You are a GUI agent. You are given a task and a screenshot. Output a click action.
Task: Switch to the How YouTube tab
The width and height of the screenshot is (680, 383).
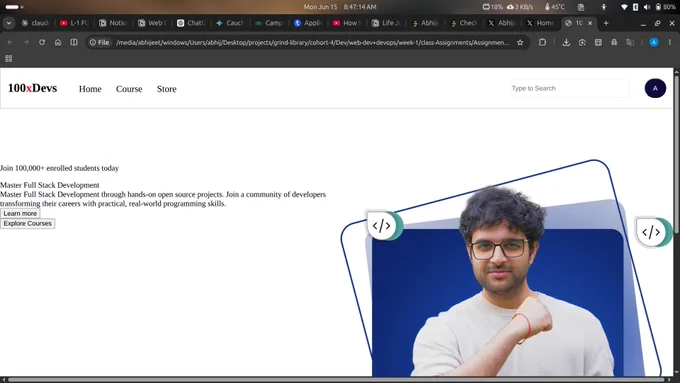click(347, 23)
